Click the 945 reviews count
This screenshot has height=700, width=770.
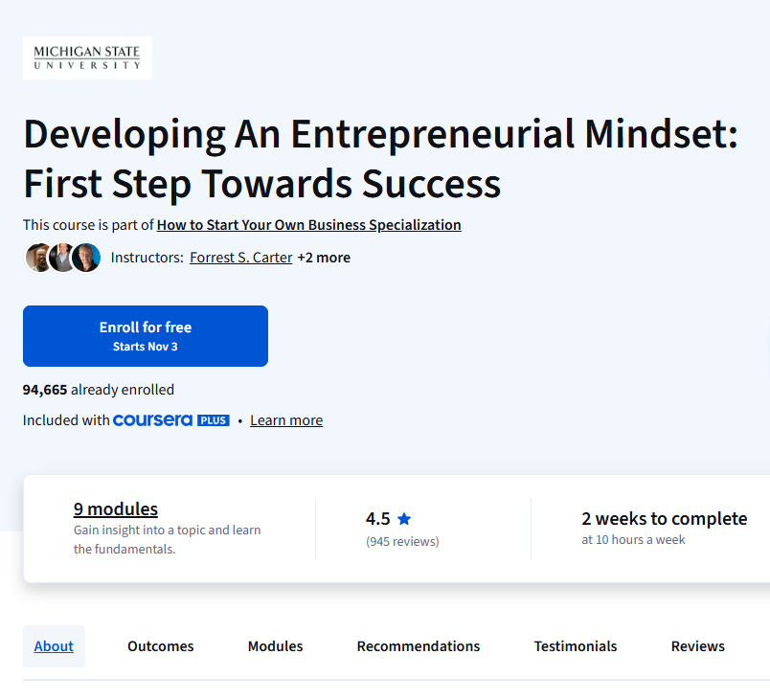click(x=402, y=541)
